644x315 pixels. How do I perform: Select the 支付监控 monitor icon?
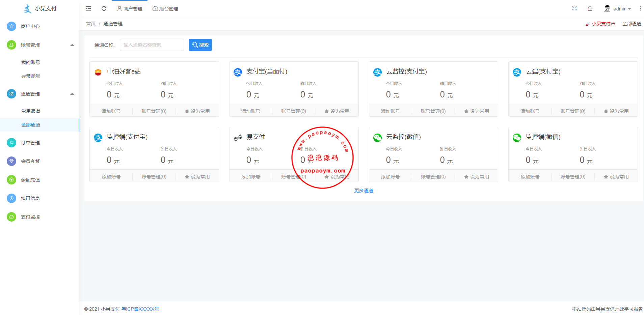pyautogui.click(x=11, y=217)
